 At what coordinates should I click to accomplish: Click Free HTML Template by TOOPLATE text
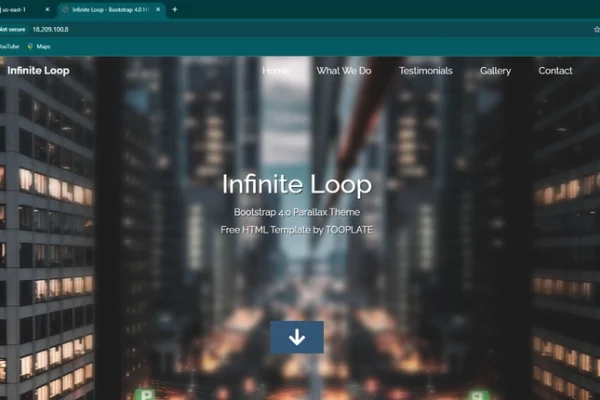(297, 230)
